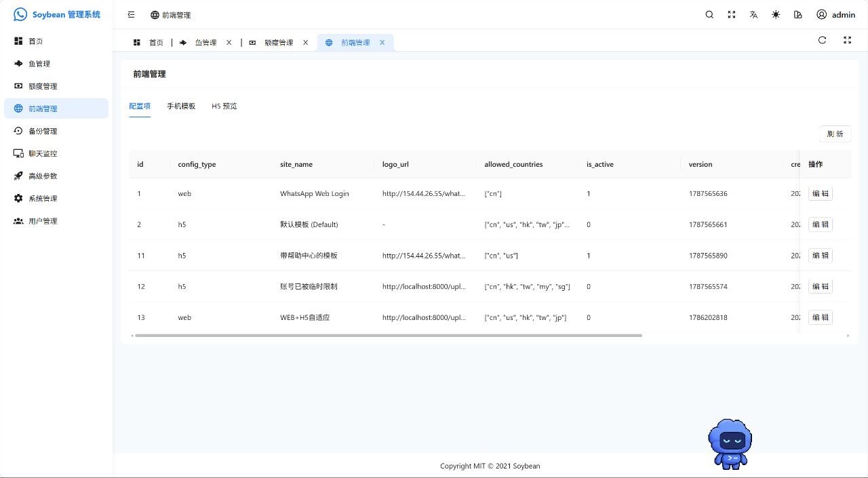Close the 鱼管理 tab

tap(229, 43)
